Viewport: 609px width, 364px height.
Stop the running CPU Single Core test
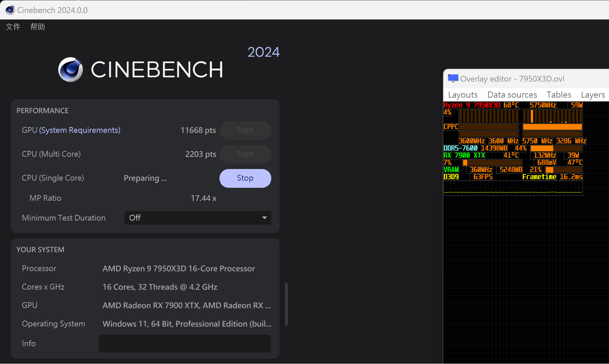click(x=245, y=178)
